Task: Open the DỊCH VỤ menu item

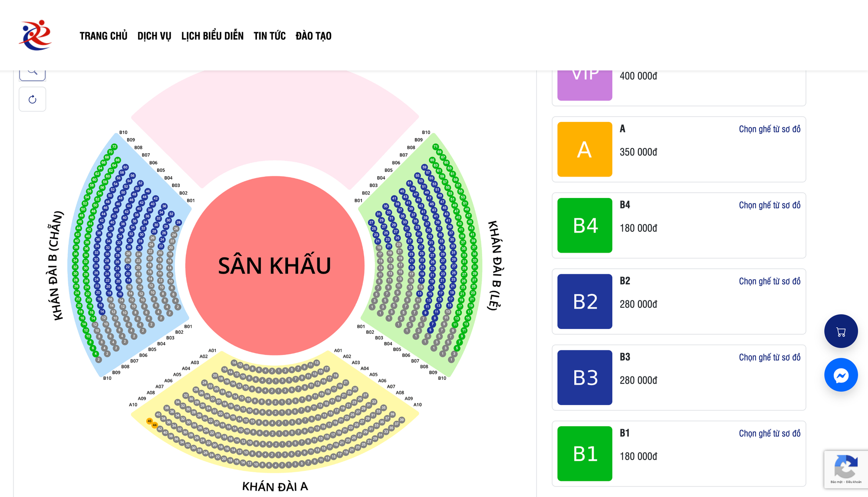Action: coord(154,36)
